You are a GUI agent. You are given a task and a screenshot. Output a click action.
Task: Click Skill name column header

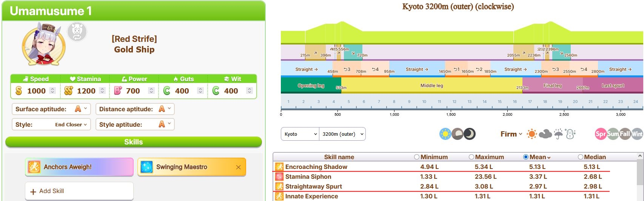tap(339, 157)
